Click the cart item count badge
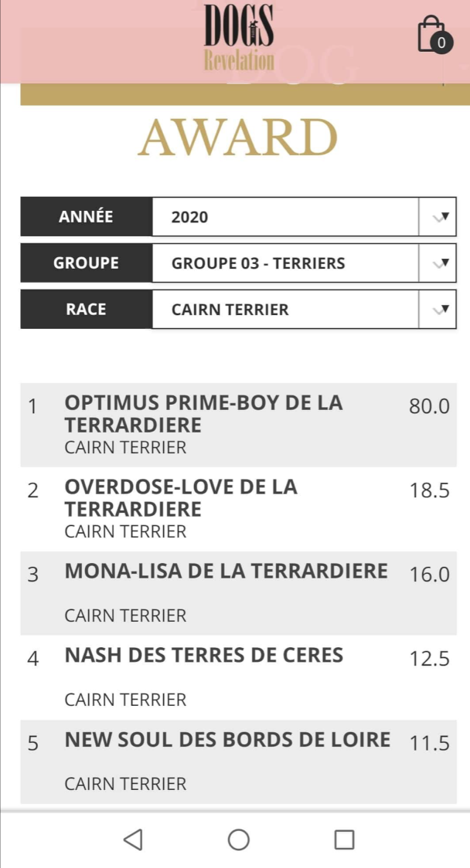Screen dimensions: 470x868 [441, 43]
